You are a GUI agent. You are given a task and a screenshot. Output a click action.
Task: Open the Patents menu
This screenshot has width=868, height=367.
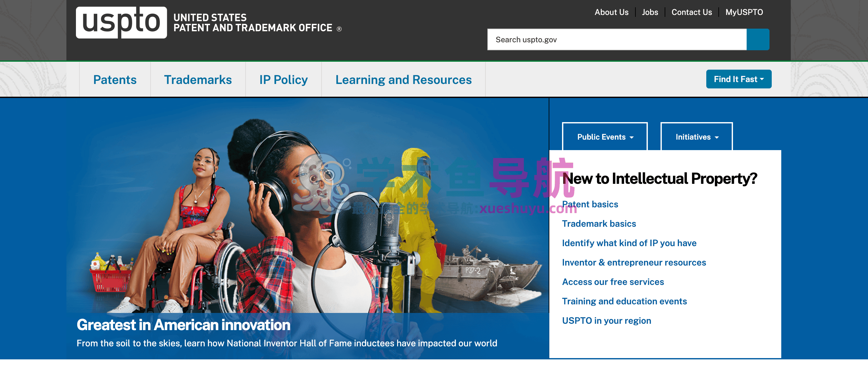115,80
